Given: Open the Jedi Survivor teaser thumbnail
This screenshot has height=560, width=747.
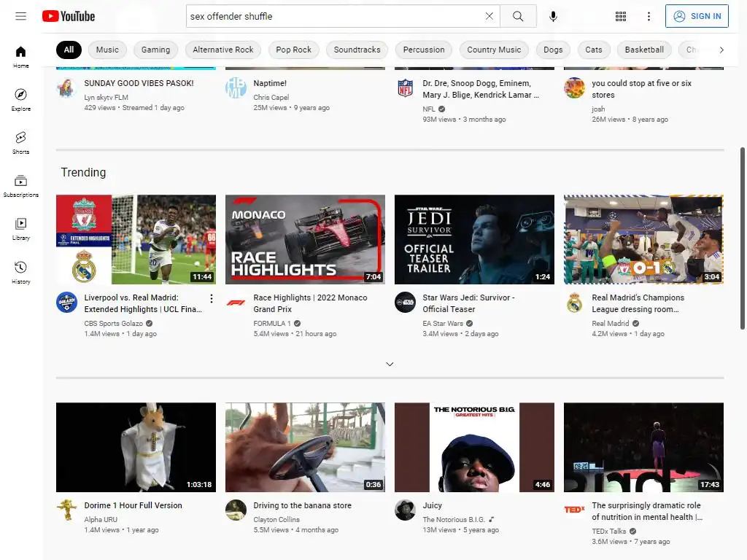Looking at the screenshot, I should click(474, 239).
